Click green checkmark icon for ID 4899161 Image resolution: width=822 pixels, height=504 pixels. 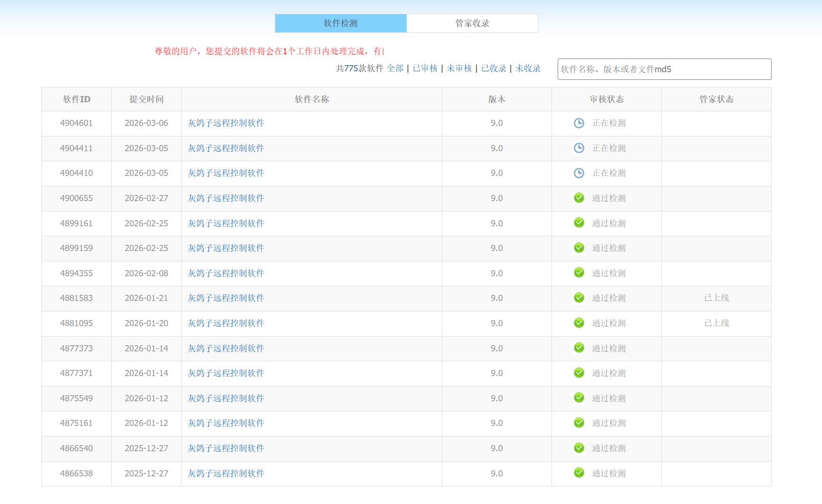(x=579, y=223)
